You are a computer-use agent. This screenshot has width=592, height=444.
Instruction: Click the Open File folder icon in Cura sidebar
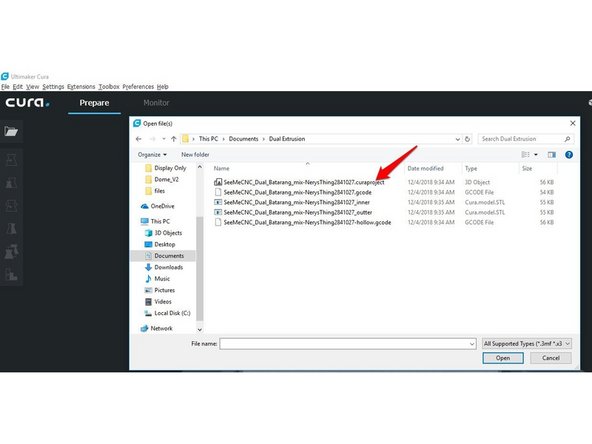(x=11, y=131)
